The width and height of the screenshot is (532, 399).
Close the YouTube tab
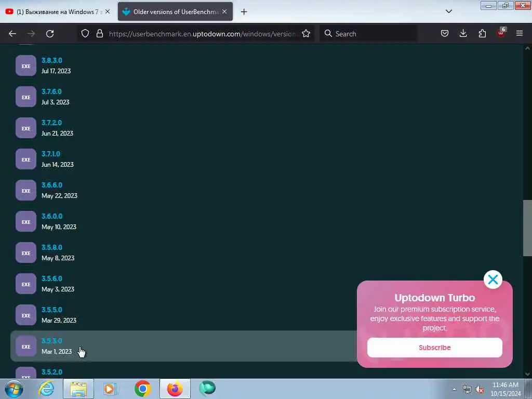[108, 11]
